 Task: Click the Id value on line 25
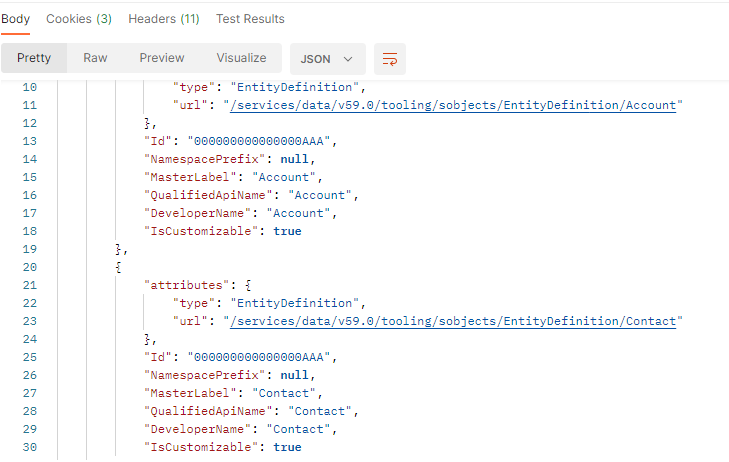[258, 357]
